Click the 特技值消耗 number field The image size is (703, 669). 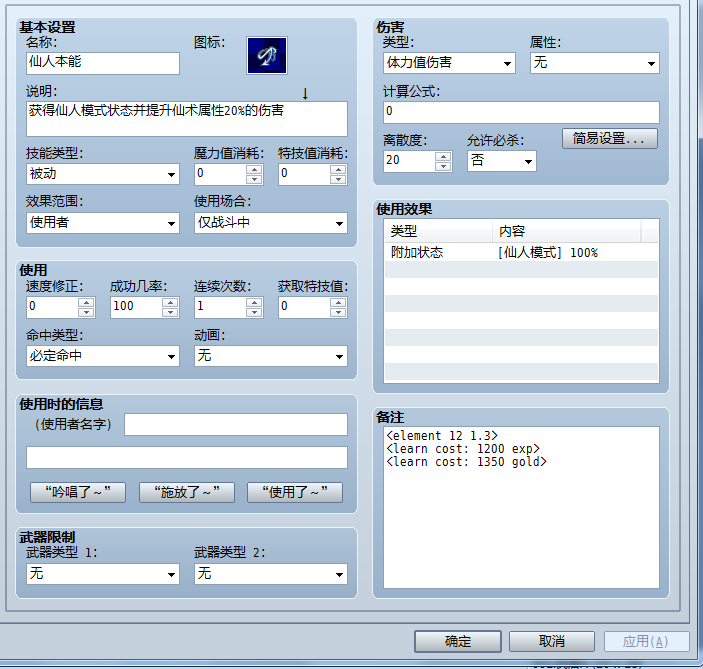(x=304, y=174)
